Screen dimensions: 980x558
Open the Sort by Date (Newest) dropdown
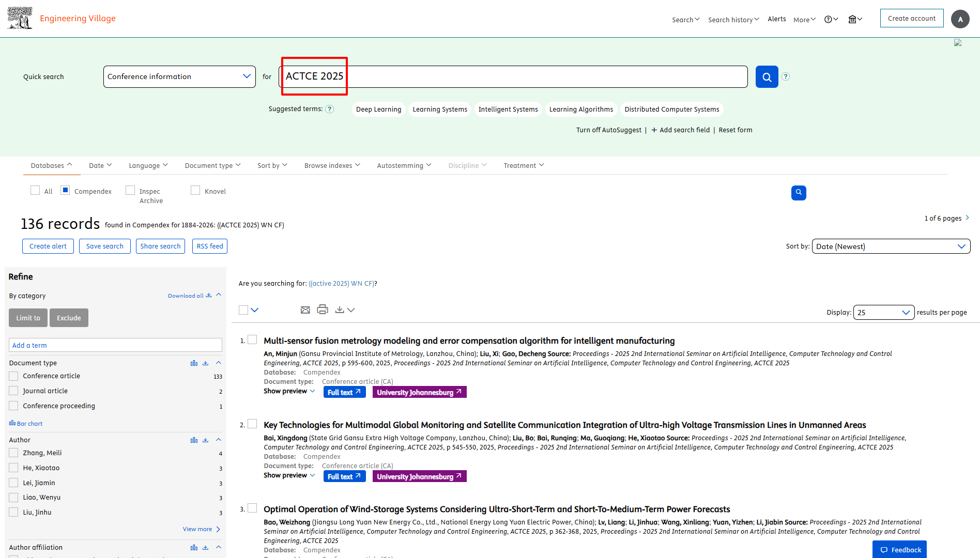[891, 246]
